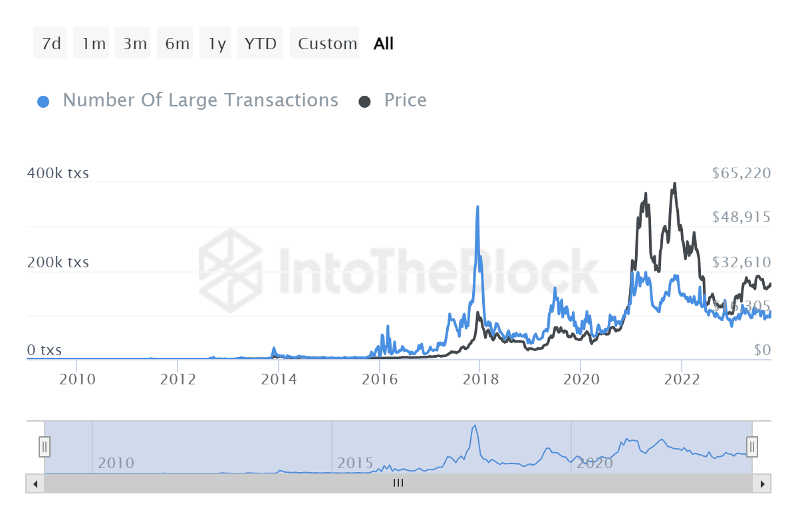
Task: Click the 2022 x-axis label
Action: (x=682, y=380)
